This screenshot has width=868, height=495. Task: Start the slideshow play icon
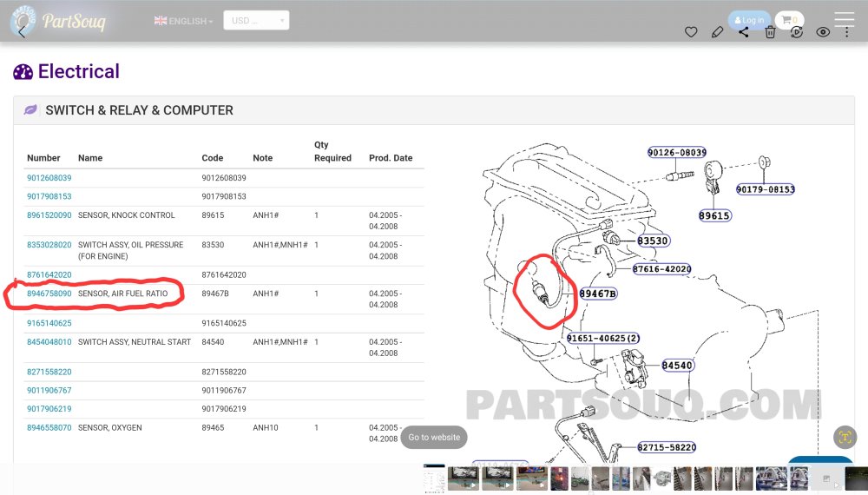pyautogui.click(x=797, y=32)
